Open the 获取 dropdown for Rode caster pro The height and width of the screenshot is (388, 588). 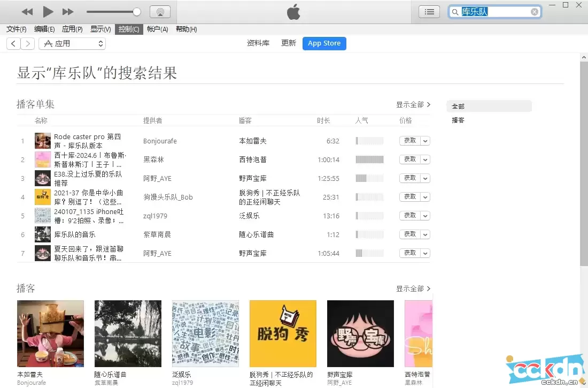(x=424, y=141)
